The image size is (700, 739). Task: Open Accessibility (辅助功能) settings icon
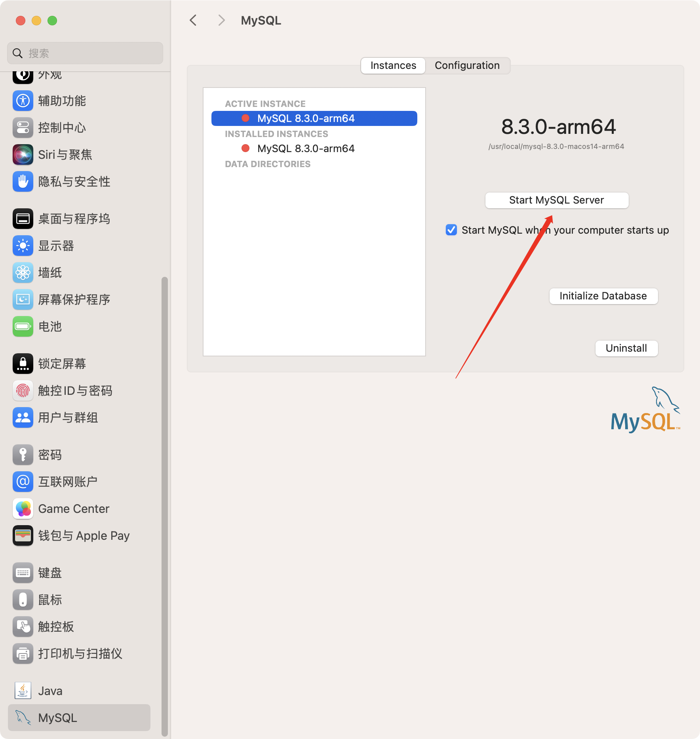23,101
